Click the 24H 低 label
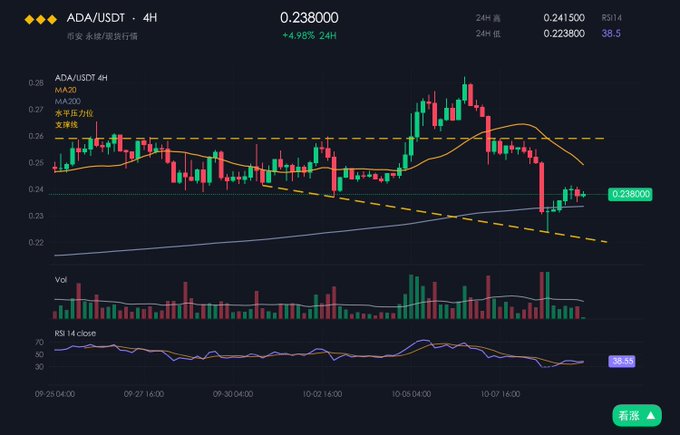The image size is (680, 435). pyautogui.click(x=488, y=33)
